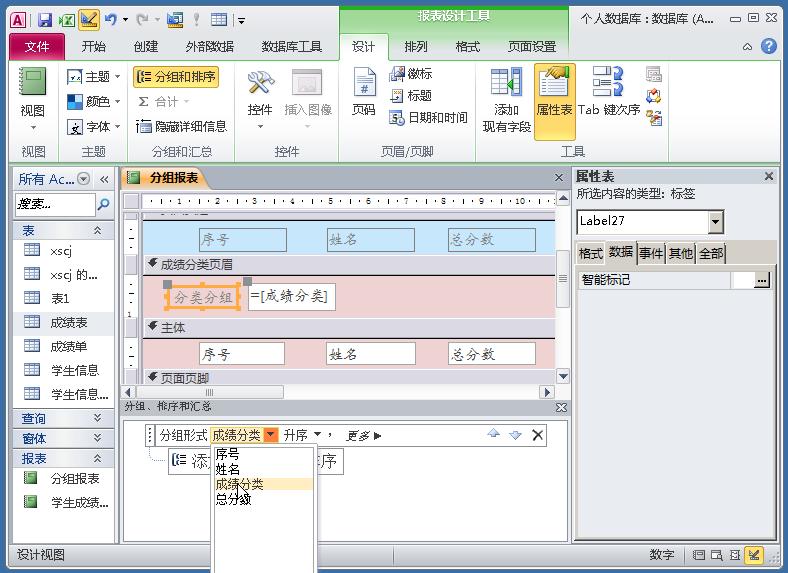Insert a Logo (徽标) into report

[411, 74]
